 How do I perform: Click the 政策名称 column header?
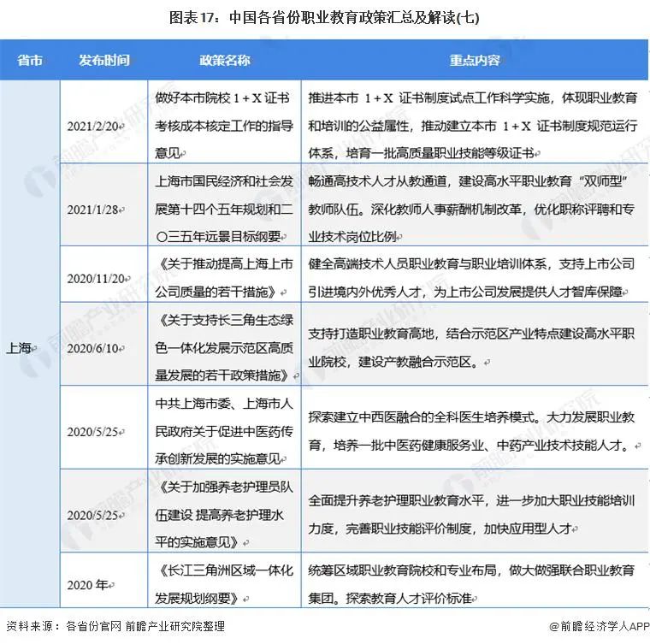click(225, 61)
